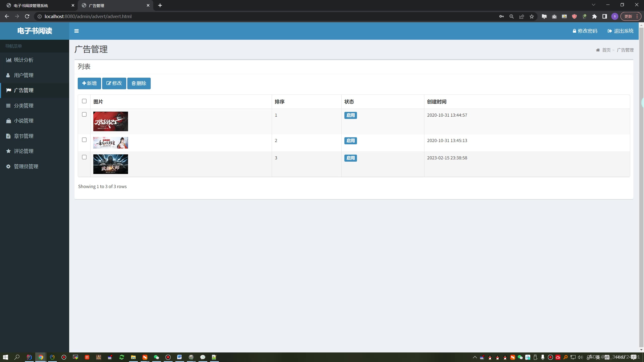Click the share page icon in address bar

pyautogui.click(x=521, y=17)
